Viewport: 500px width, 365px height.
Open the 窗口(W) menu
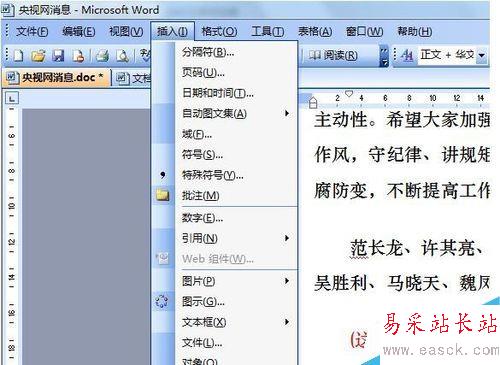(x=364, y=32)
